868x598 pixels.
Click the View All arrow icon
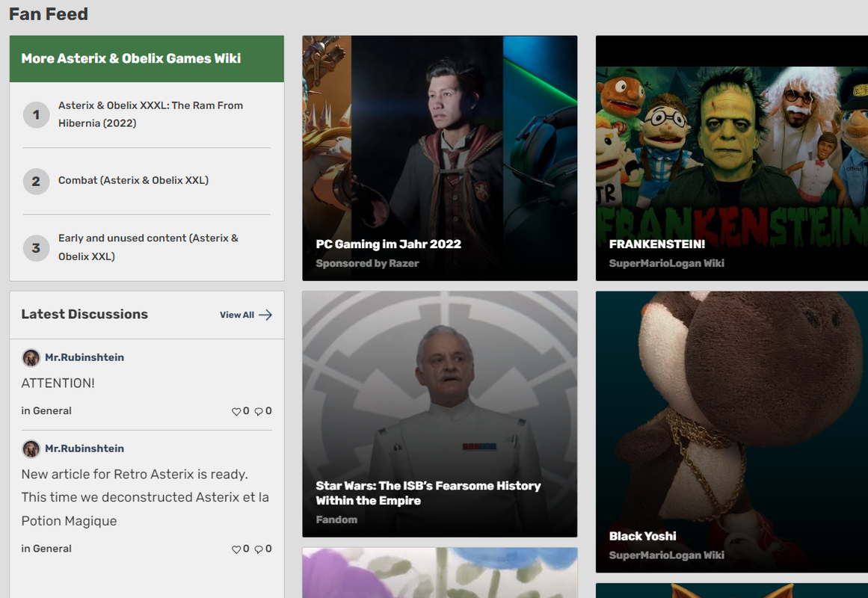[265, 315]
